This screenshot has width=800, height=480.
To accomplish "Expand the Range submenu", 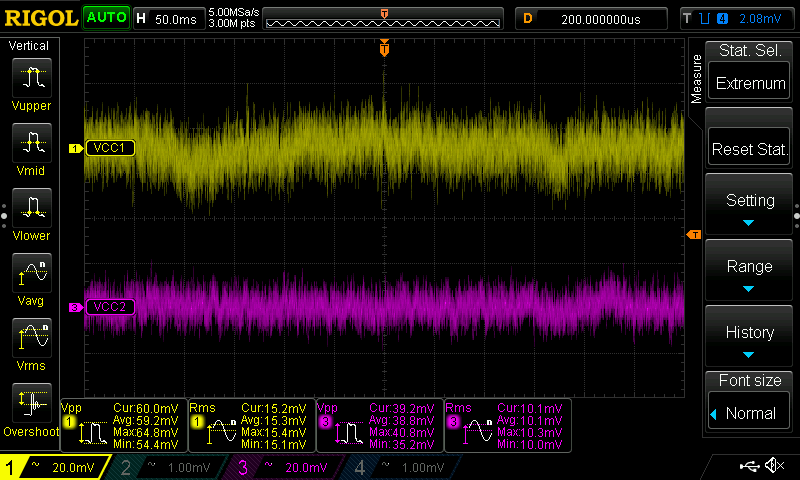I will [749, 271].
